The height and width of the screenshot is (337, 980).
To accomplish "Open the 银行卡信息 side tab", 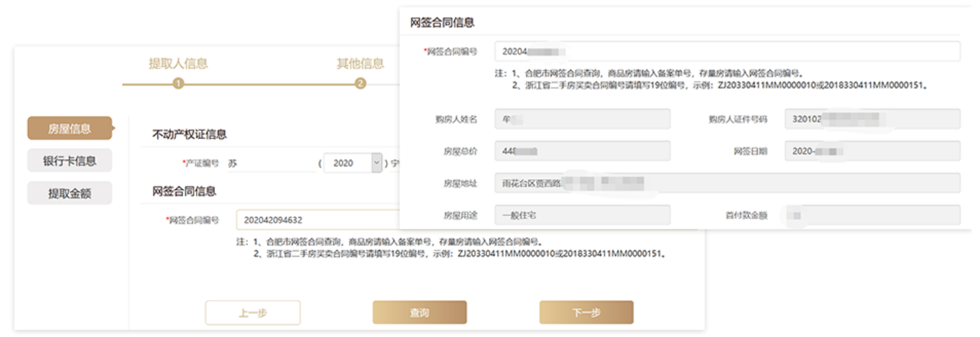I will 69,161.
